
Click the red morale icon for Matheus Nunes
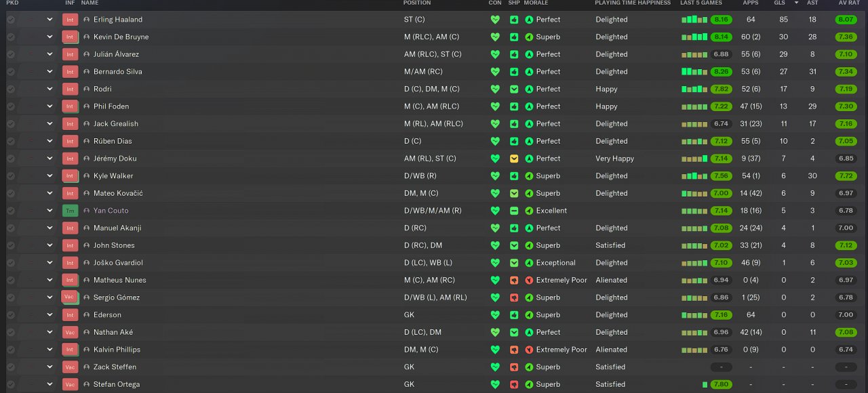[529, 280]
